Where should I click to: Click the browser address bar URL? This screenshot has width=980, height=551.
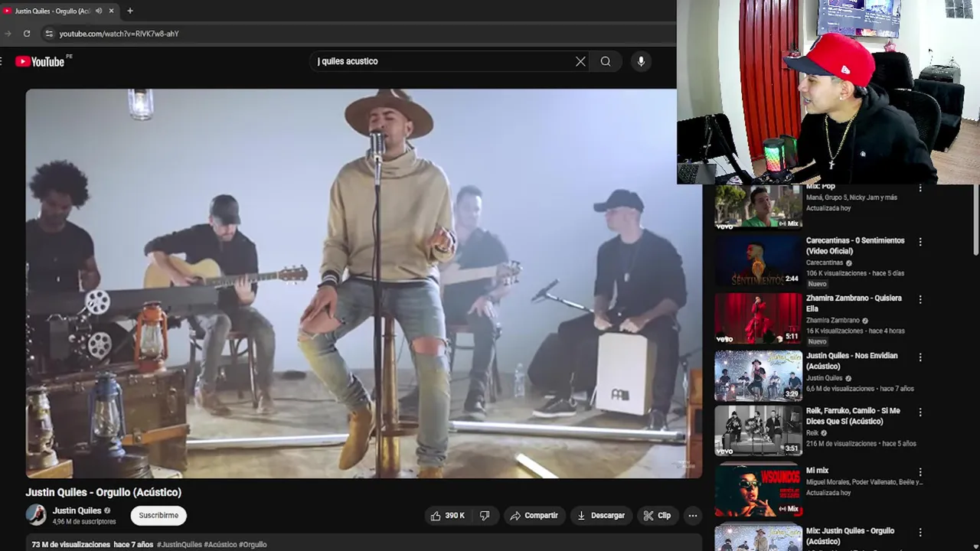[119, 34]
